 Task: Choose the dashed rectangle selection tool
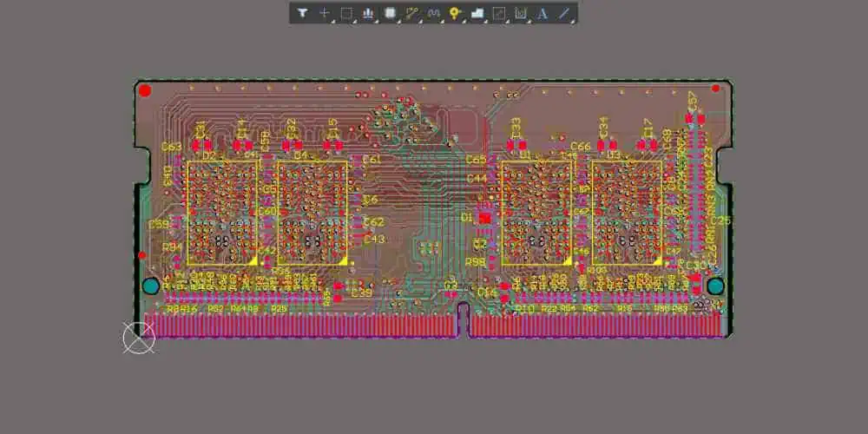click(346, 13)
